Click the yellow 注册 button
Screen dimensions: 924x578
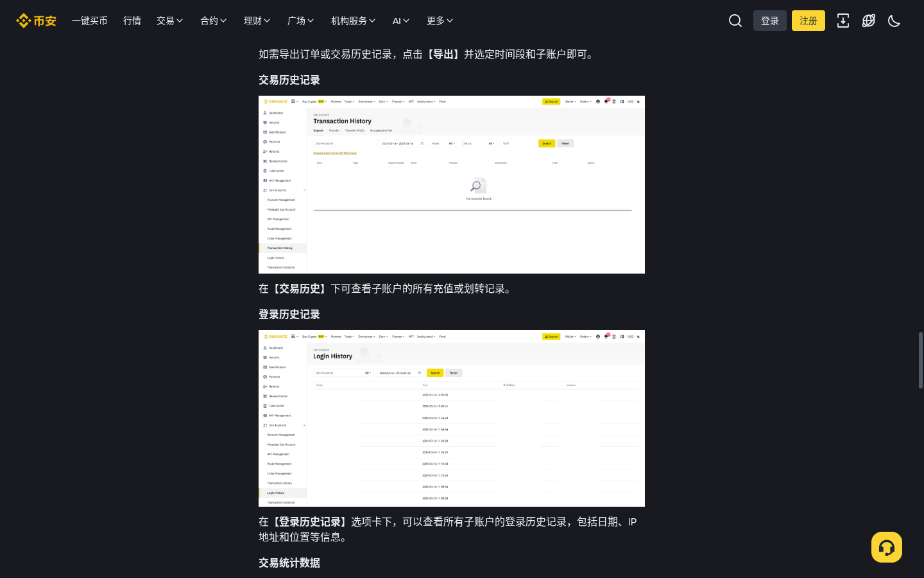[809, 21]
